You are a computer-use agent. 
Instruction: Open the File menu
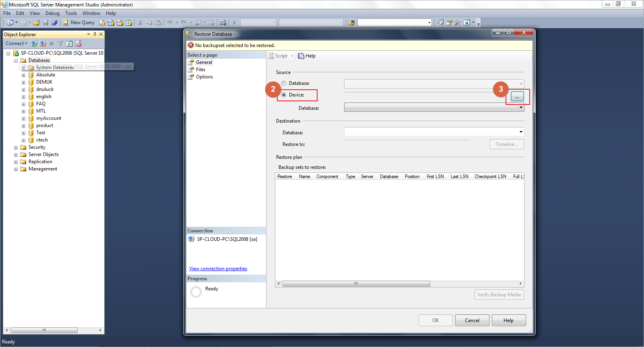click(x=7, y=13)
